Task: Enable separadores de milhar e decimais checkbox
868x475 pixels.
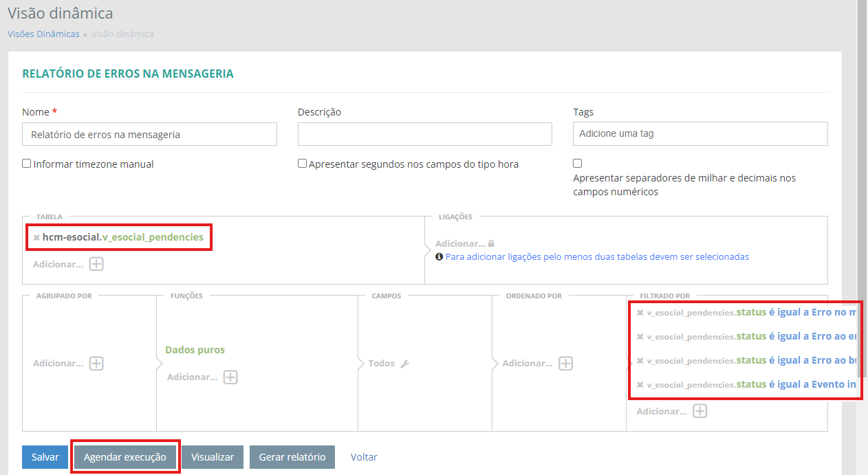Action: tap(577, 164)
